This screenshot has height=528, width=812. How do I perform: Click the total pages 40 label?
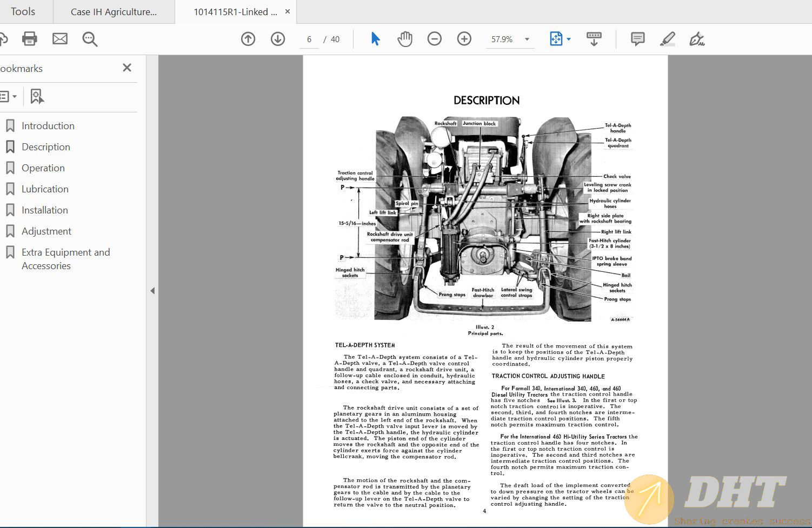[x=335, y=39]
